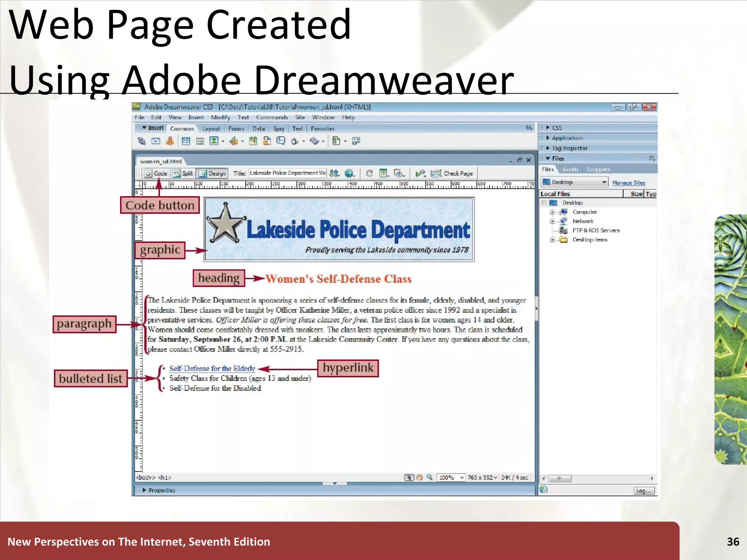Click the Insert Div Tag icon
Image resolution: width=747 pixels, height=560 pixels.
pyautogui.click(x=200, y=141)
